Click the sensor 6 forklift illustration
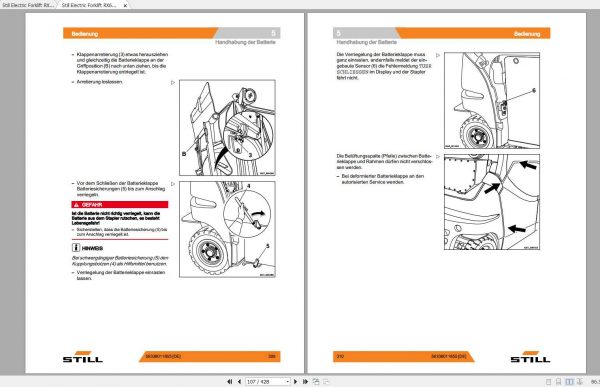Screen dimensions: 600x387 pos(492,100)
